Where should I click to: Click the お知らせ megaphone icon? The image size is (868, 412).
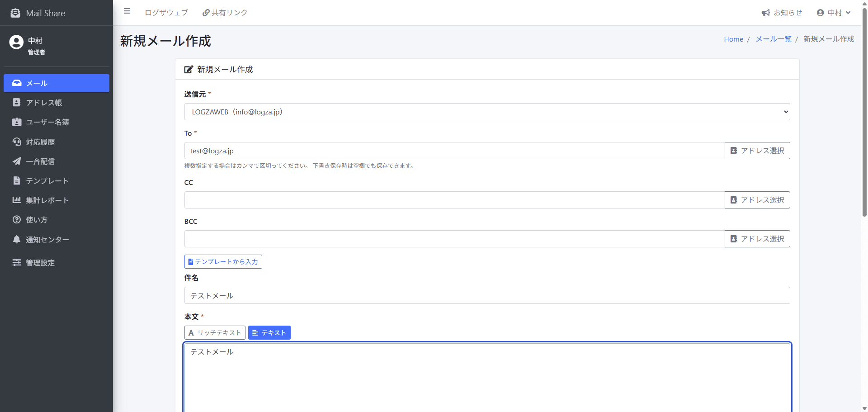point(766,13)
